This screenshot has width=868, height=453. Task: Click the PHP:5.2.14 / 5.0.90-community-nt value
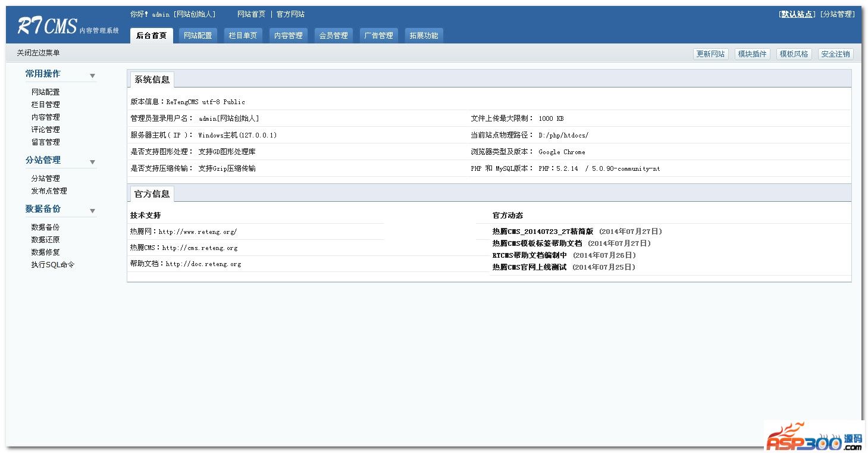(x=599, y=168)
